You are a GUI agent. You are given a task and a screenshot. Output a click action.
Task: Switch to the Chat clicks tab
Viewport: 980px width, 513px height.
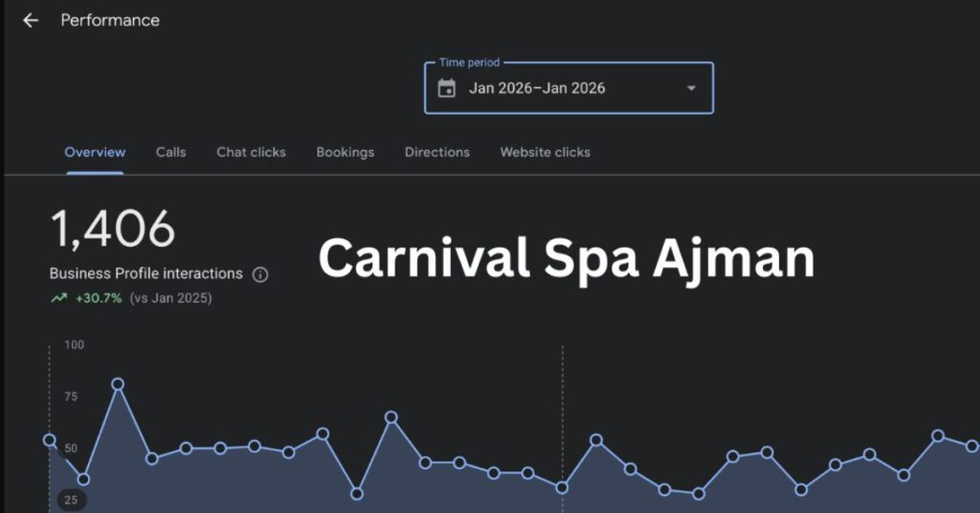coord(251,152)
